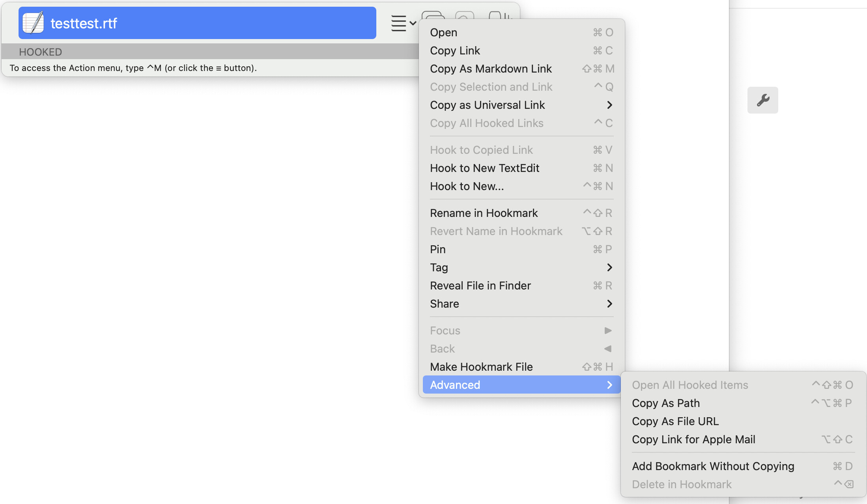Viewport: 867px width, 504px height.
Task: Select Copy As Path in submenu
Action: click(666, 403)
